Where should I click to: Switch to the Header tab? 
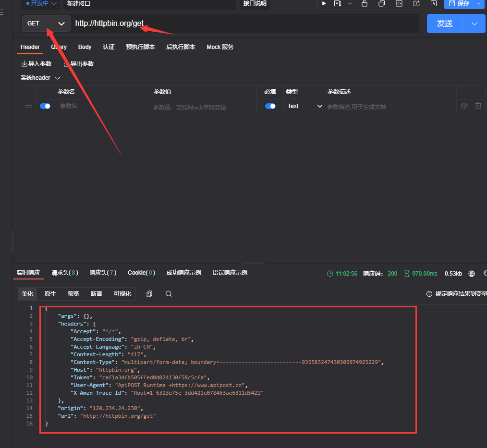click(x=30, y=47)
